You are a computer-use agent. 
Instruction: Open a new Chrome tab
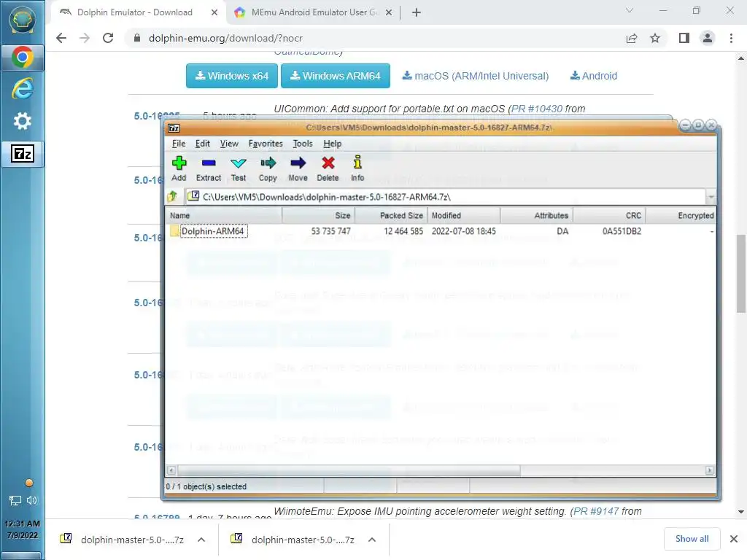tap(417, 13)
